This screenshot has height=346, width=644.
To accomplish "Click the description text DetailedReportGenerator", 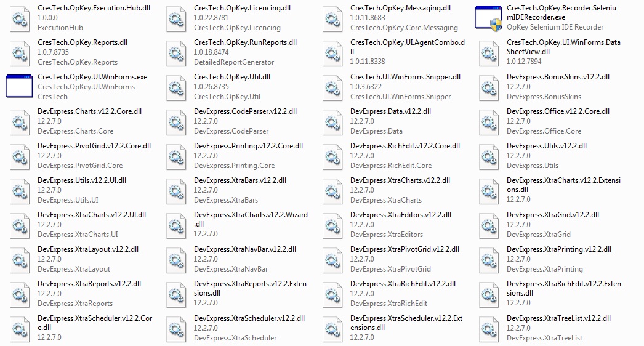I will click(x=234, y=62).
